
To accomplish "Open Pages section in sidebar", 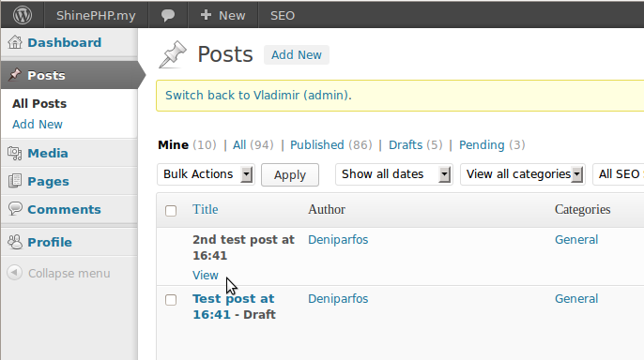I will [x=48, y=182].
